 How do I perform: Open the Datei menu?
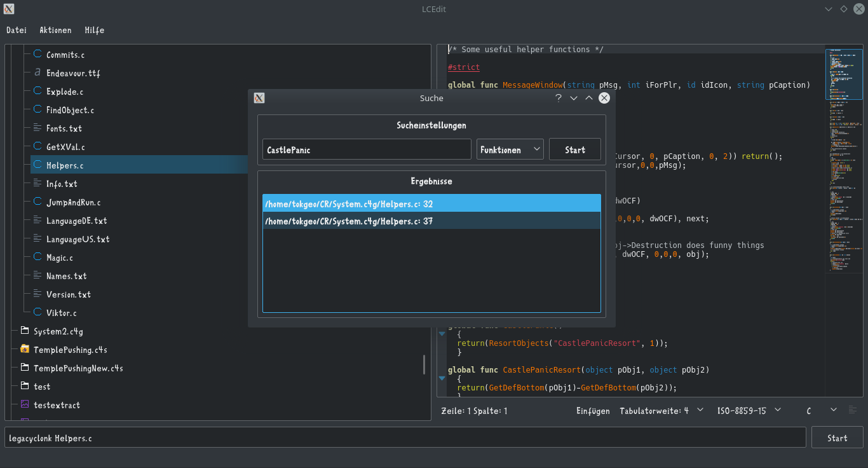pos(17,30)
